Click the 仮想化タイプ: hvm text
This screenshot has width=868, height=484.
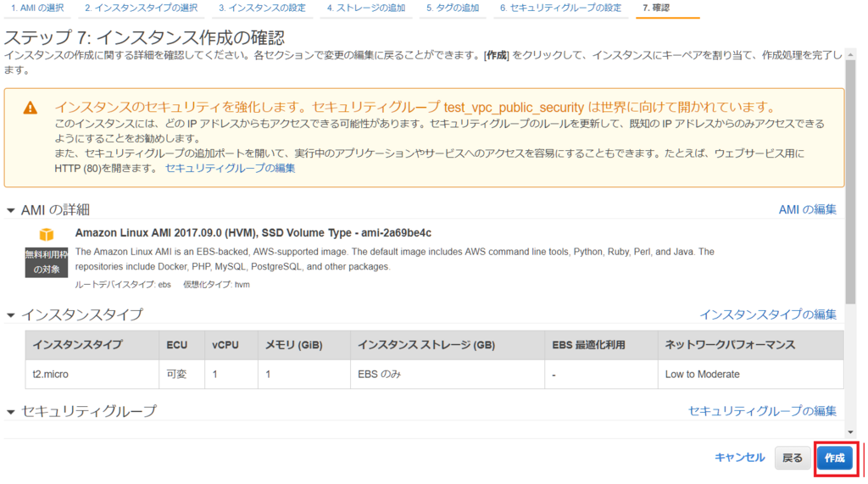216,285
